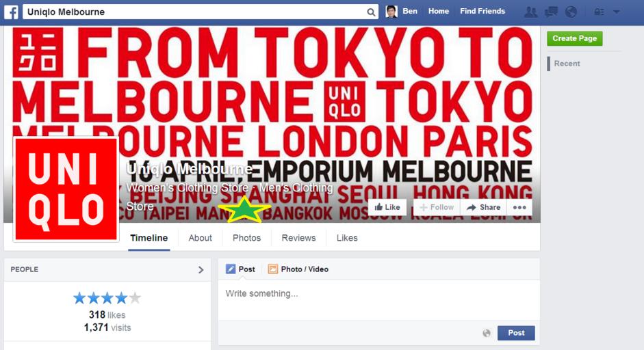The width and height of the screenshot is (644, 350).
Task: Click the search magnifier icon
Action: [x=371, y=12]
